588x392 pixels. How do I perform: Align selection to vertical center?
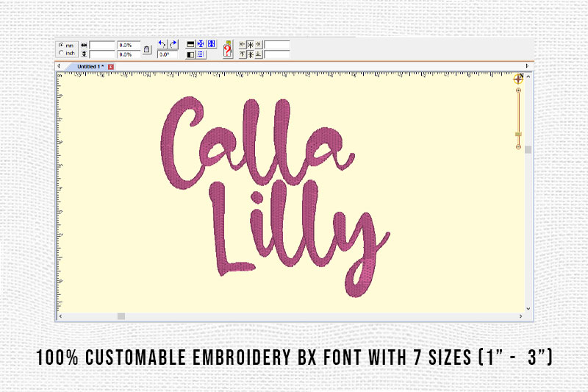tap(251, 54)
